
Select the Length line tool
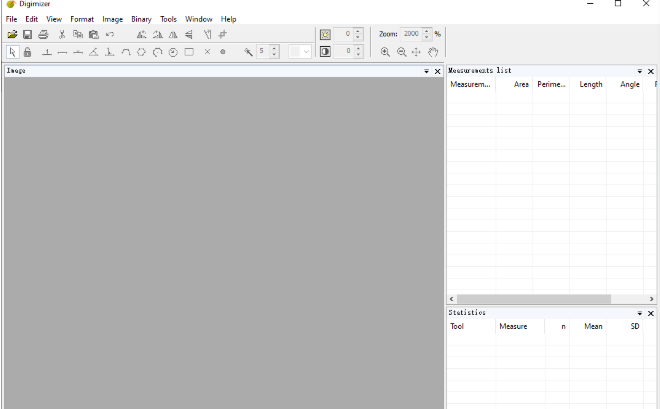pos(62,52)
